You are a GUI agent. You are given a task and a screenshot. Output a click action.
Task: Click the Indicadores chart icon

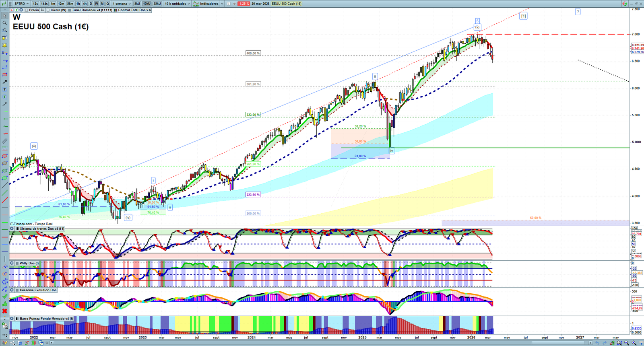(196, 4)
